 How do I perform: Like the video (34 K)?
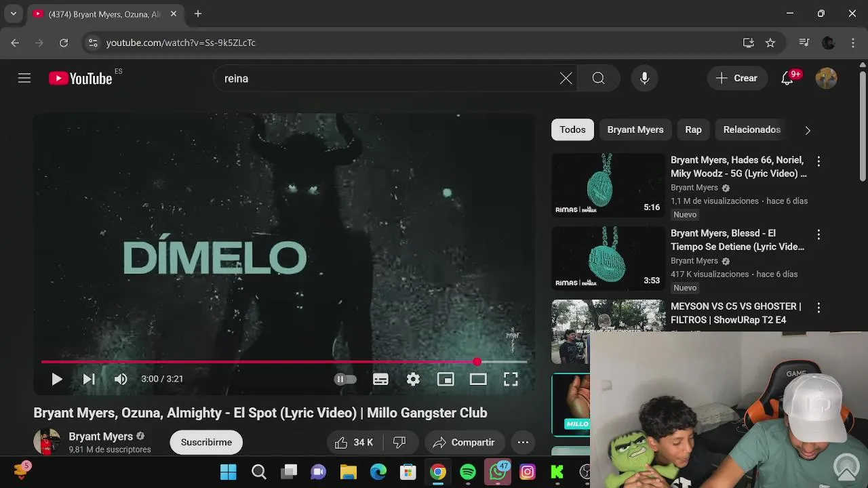point(354,443)
